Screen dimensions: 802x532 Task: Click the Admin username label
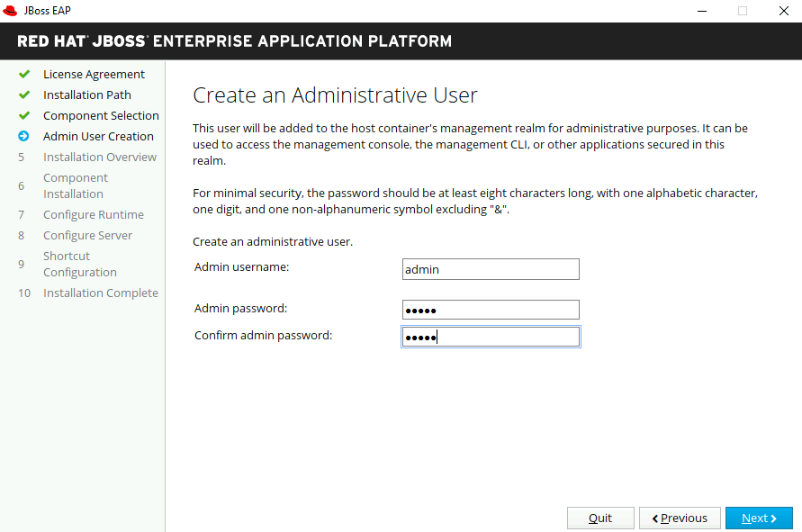241,267
